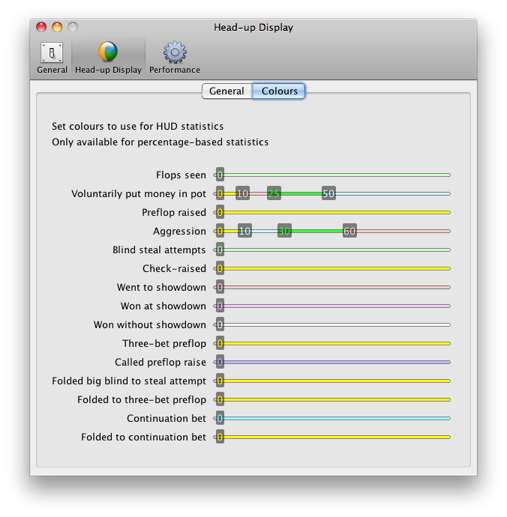Click the 0 marker on Three-bet preflop slider
507x517 pixels.
tap(220, 343)
